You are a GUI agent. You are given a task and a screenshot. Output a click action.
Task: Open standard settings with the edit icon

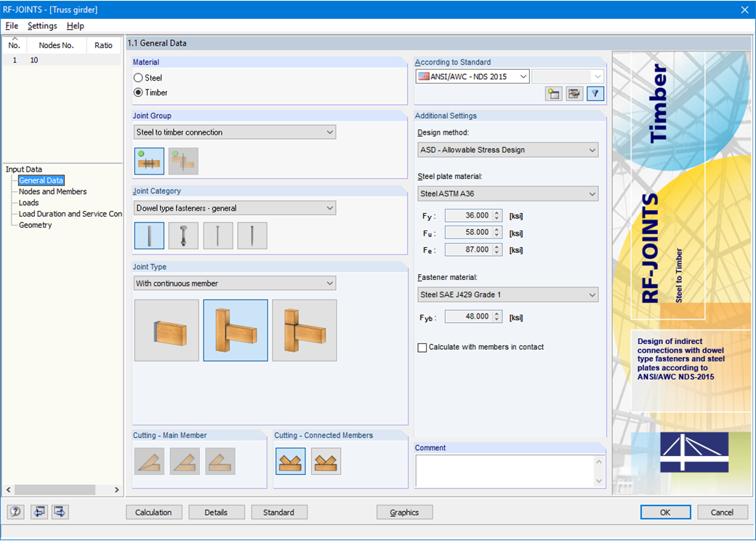coord(574,94)
